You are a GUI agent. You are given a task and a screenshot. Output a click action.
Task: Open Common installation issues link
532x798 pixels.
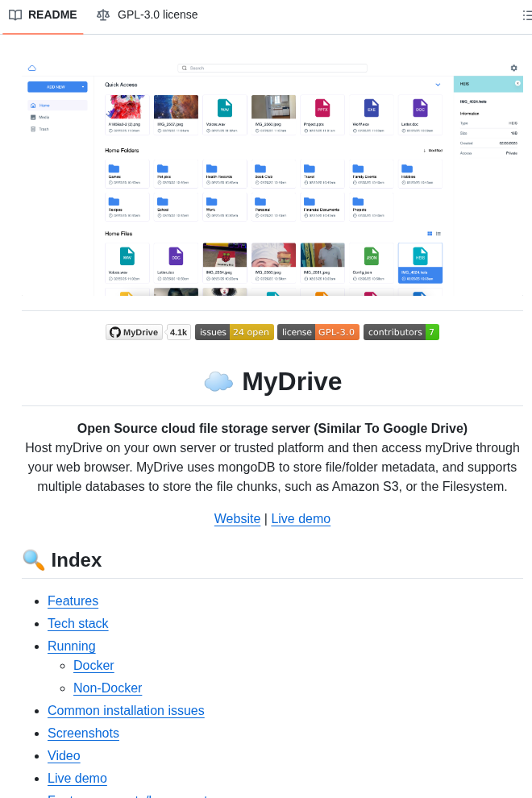coord(126,710)
